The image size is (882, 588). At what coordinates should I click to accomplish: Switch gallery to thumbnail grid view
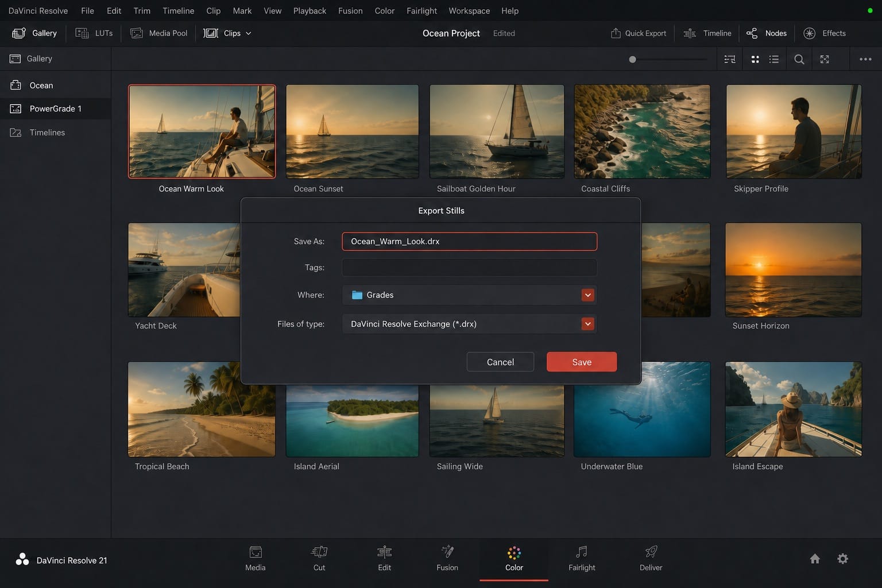coord(755,59)
